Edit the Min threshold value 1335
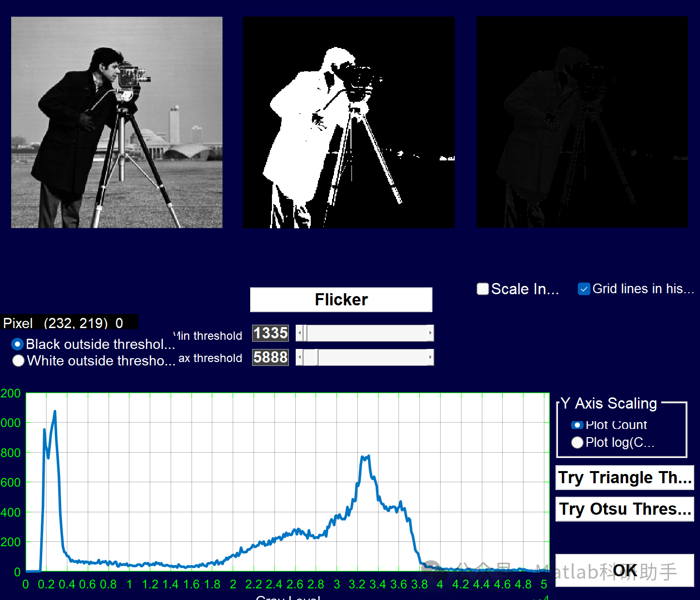Image resolution: width=700 pixels, height=600 pixels. point(270,333)
